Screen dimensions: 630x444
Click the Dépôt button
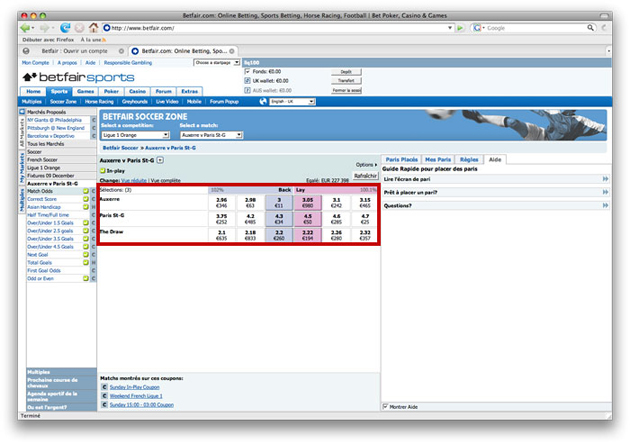pyautogui.click(x=346, y=72)
